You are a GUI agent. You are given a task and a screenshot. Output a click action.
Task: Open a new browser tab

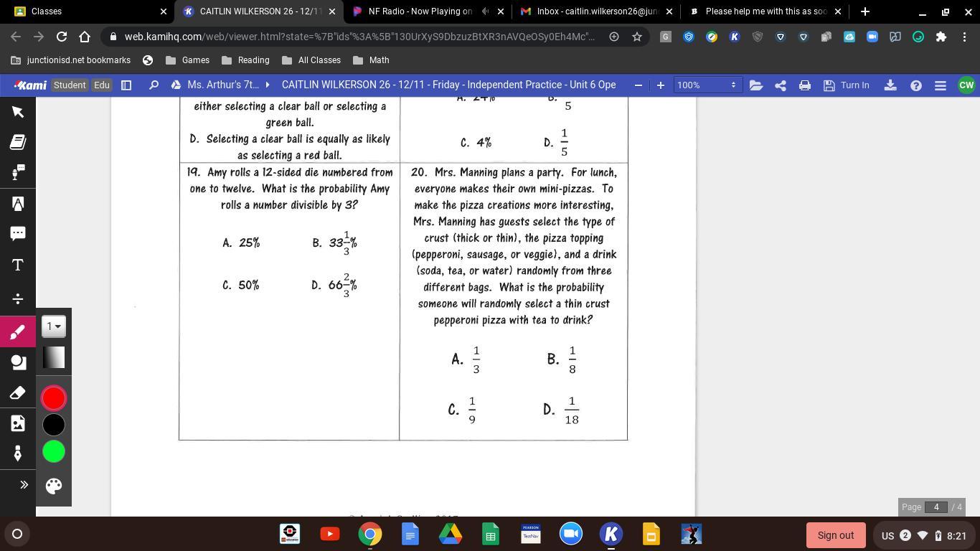865,11
